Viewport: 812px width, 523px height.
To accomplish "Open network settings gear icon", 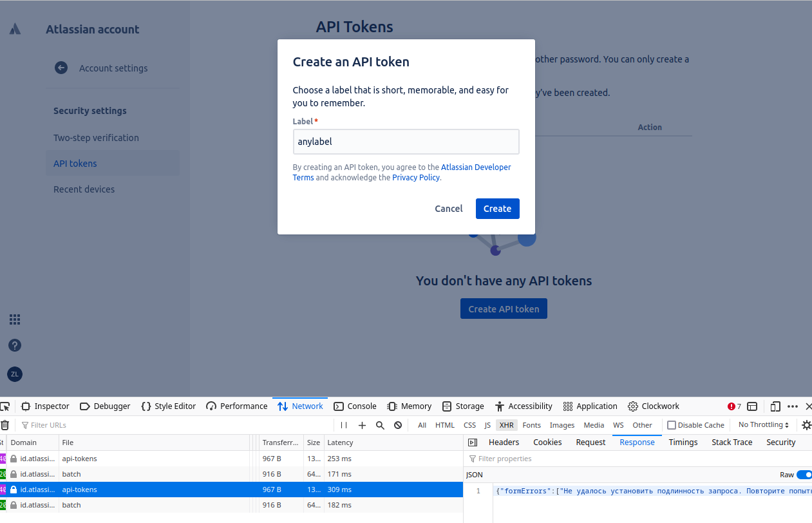I will pyautogui.click(x=806, y=425).
